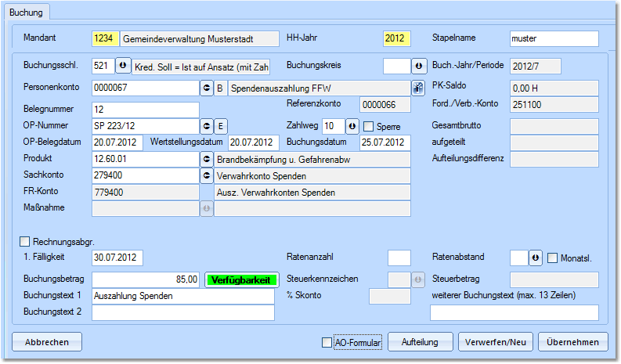Open the Buchungsschl. selection dropdown
Image resolution: width=621 pixels, height=364 pixels.
click(x=123, y=66)
